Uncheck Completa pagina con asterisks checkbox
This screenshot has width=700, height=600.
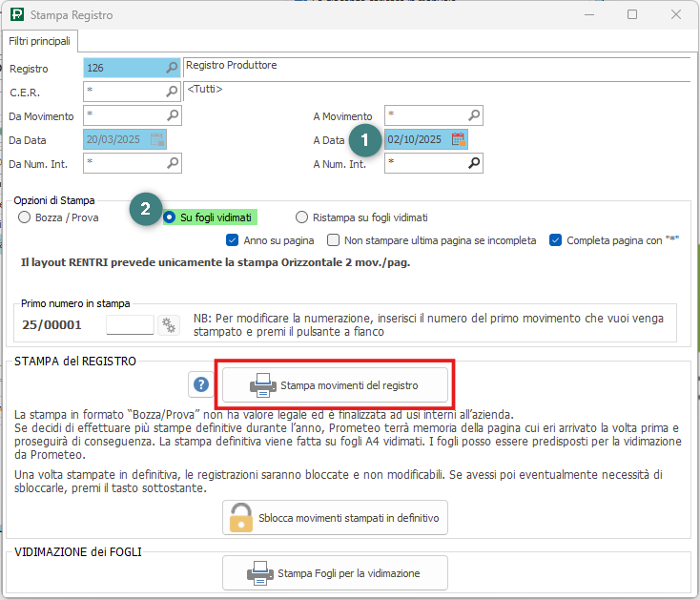coord(556,240)
